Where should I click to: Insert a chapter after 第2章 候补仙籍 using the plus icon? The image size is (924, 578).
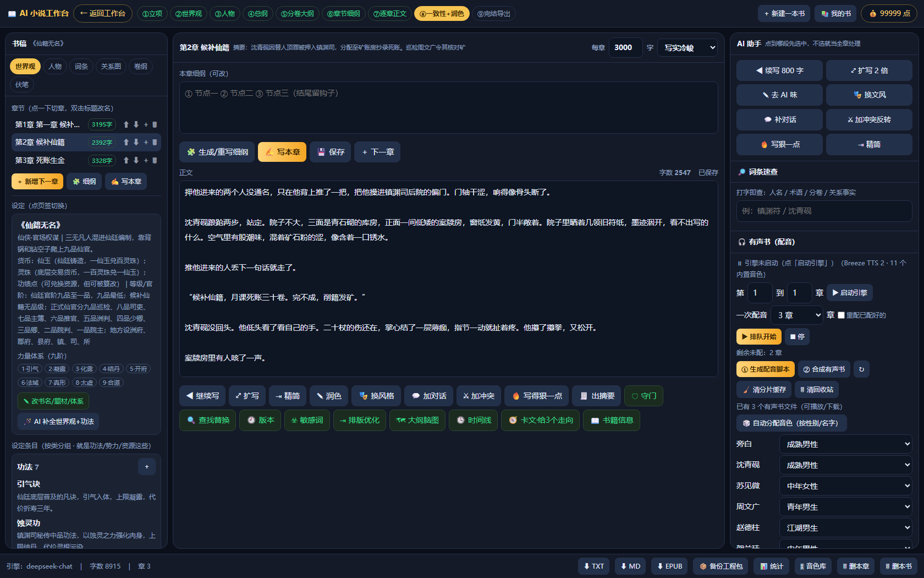(146, 142)
